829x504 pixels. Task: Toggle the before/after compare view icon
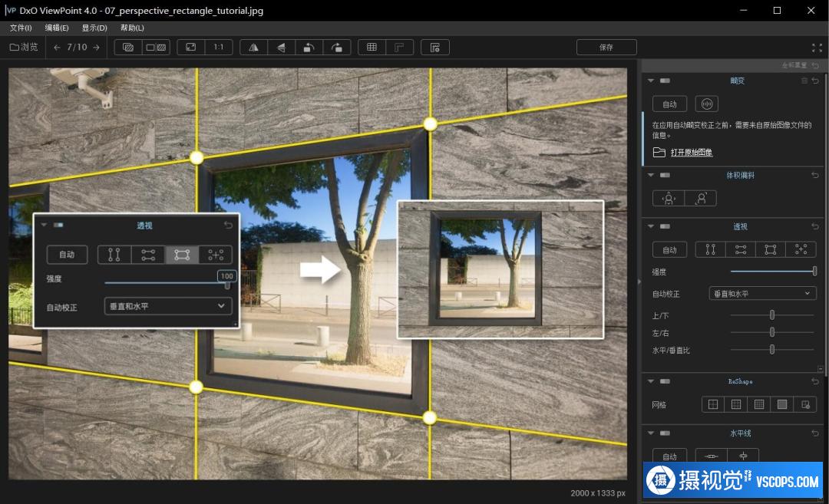[128, 47]
